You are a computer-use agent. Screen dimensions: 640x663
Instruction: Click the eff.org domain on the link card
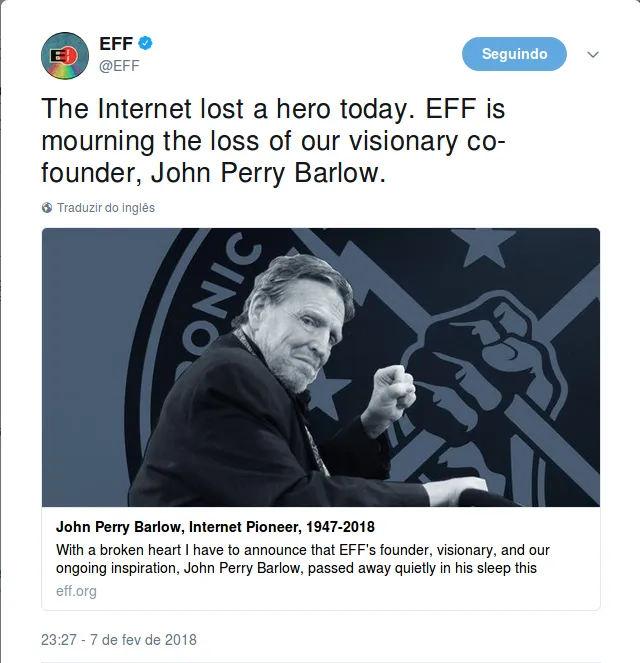click(76, 591)
